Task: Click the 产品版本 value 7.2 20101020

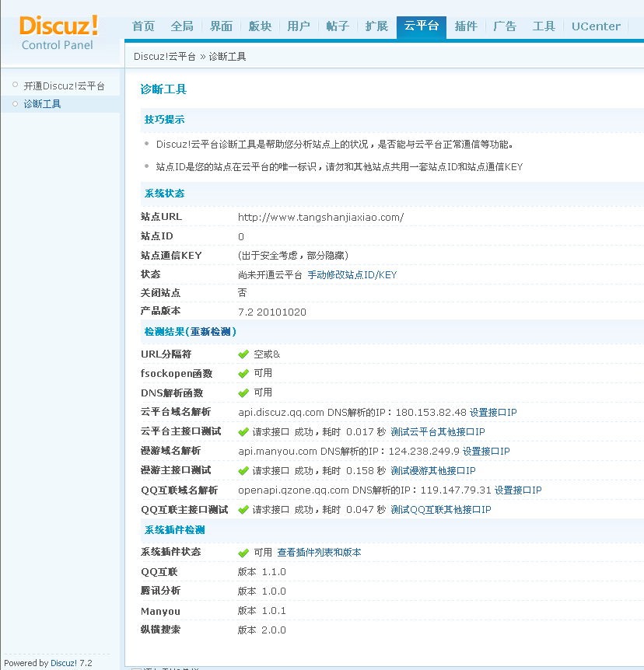Action: tap(272, 312)
